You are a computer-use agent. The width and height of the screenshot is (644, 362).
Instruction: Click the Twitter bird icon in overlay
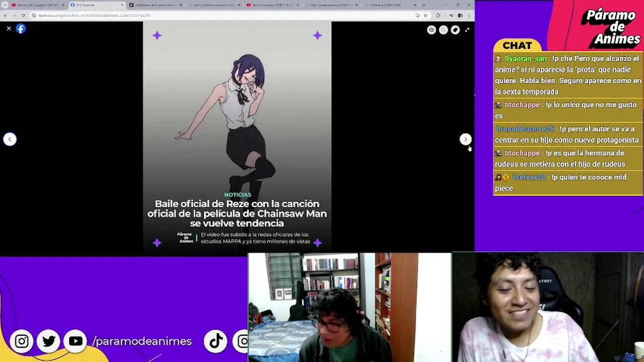(x=49, y=341)
